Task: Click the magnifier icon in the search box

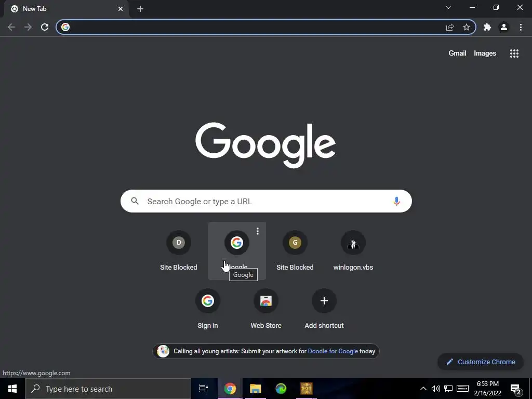Action: [135, 201]
